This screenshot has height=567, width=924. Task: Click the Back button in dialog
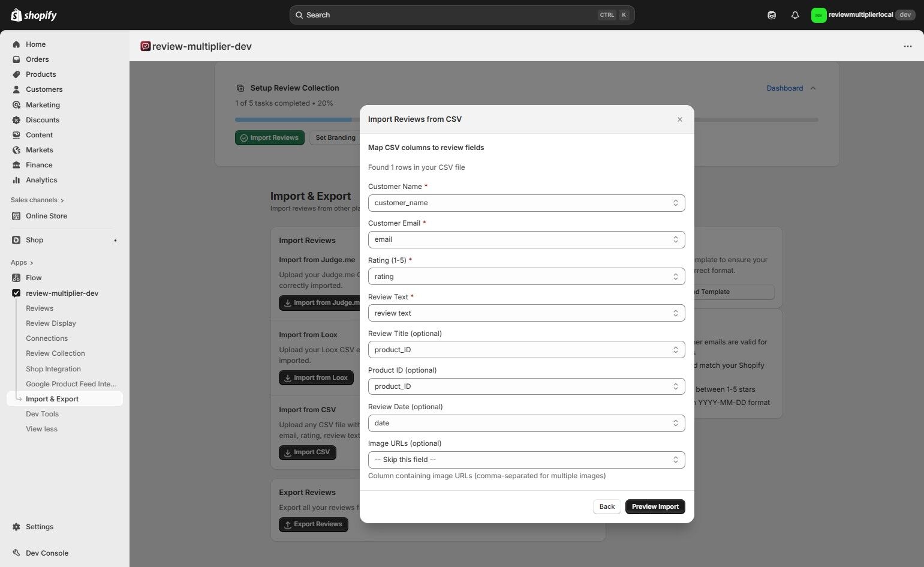coord(607,506)
